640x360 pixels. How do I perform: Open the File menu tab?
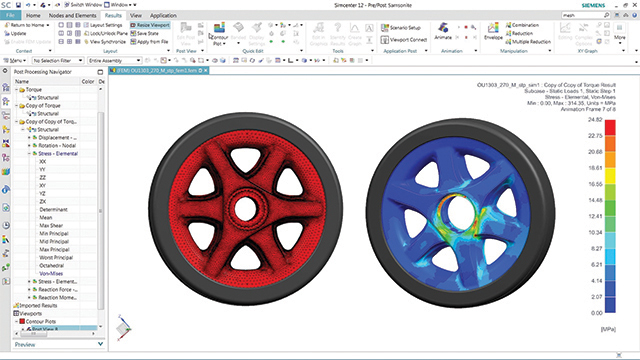click(11, 16)
